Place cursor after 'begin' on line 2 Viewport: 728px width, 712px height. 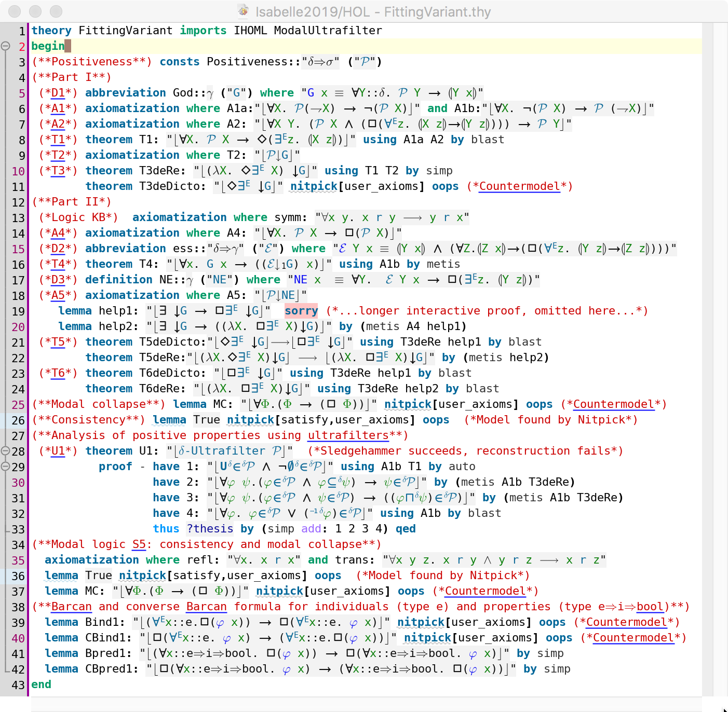point(65,46)
